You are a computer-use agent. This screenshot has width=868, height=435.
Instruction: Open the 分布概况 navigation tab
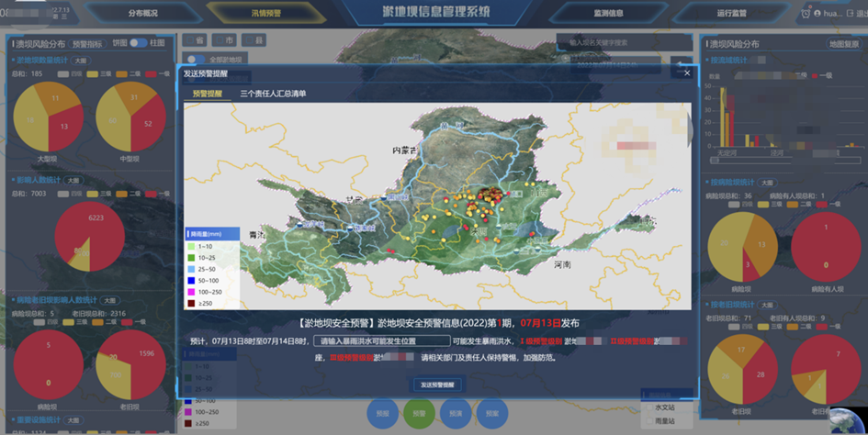click(142, 13)
